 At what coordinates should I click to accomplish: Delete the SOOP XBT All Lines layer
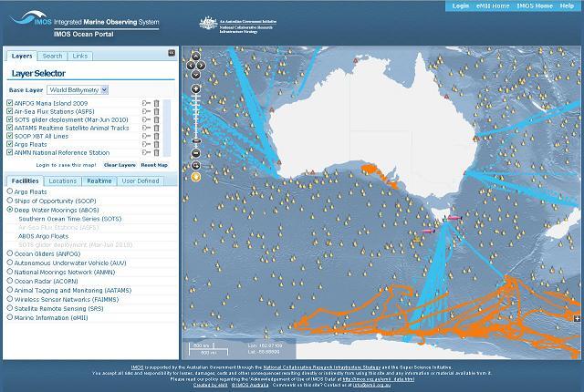156,136
